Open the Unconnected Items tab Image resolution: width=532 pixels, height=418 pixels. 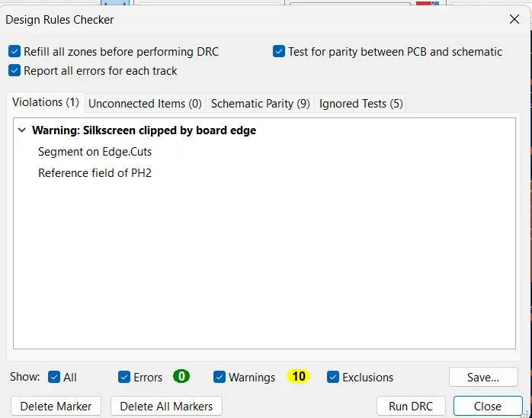(x=145, y=103)
